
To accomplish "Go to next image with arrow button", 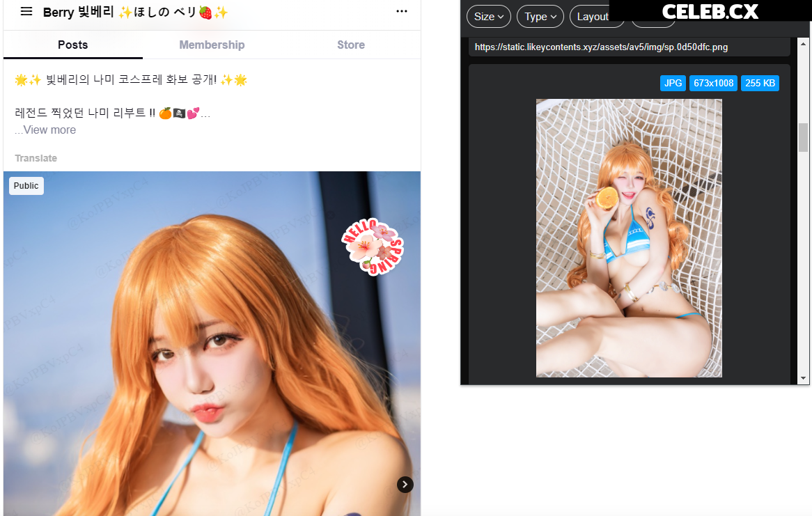I will pyautogui.click(x=405, y=485).
